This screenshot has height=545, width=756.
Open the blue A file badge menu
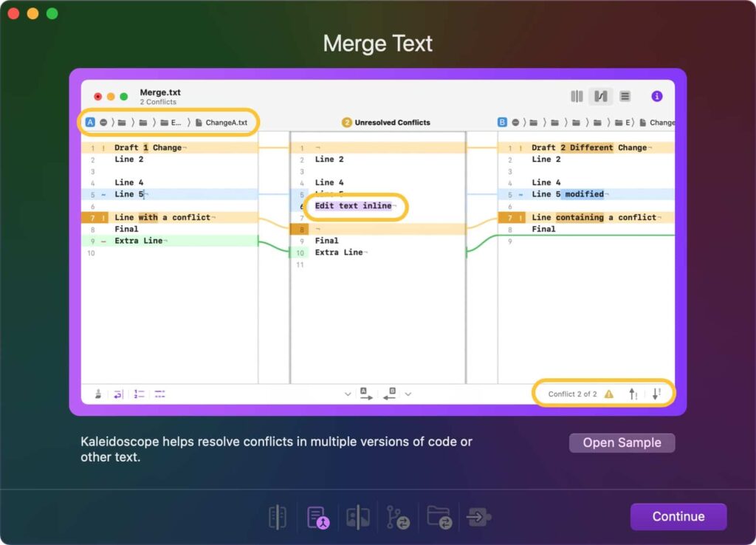[x=90, y=123]
